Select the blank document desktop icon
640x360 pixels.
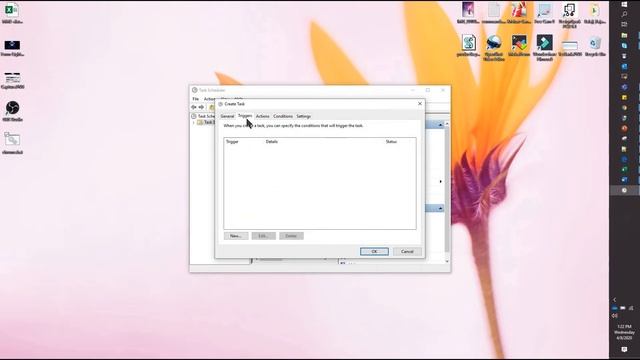coord(493,13)
